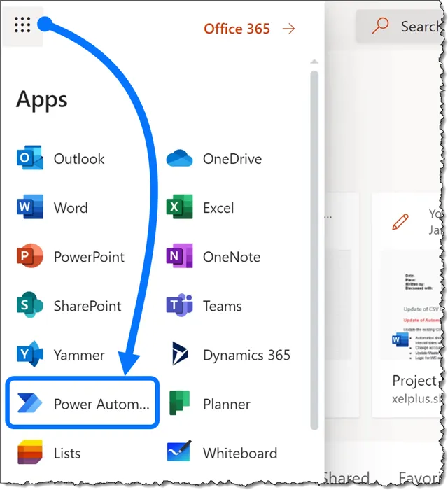Launch the Whiteboard app icon
The width and height of the screenshot is (448, 490).
179,452
